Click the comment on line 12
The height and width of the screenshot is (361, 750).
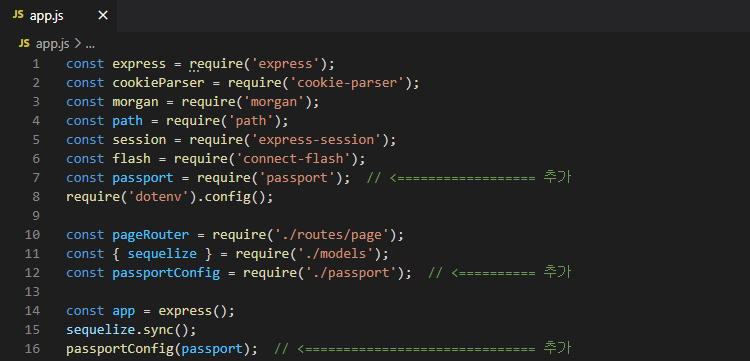point(499,273)
